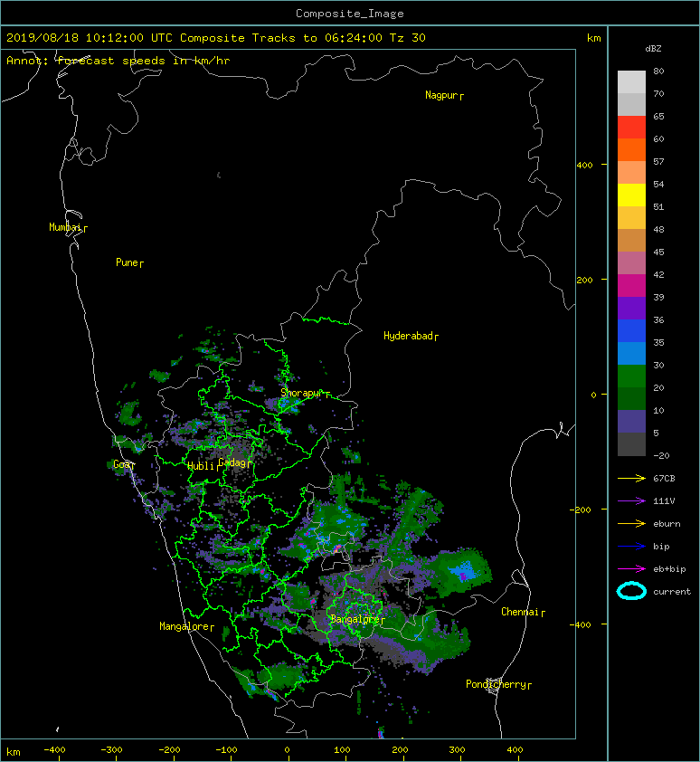The height and width of the screenshot is (762, 700).
Task: Click the dBZ heading above the color scale
Action: pos(653,49)
